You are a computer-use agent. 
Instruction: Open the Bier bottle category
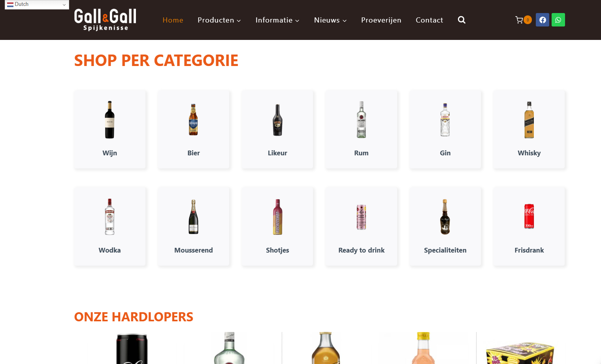click(x=194, y=129)
